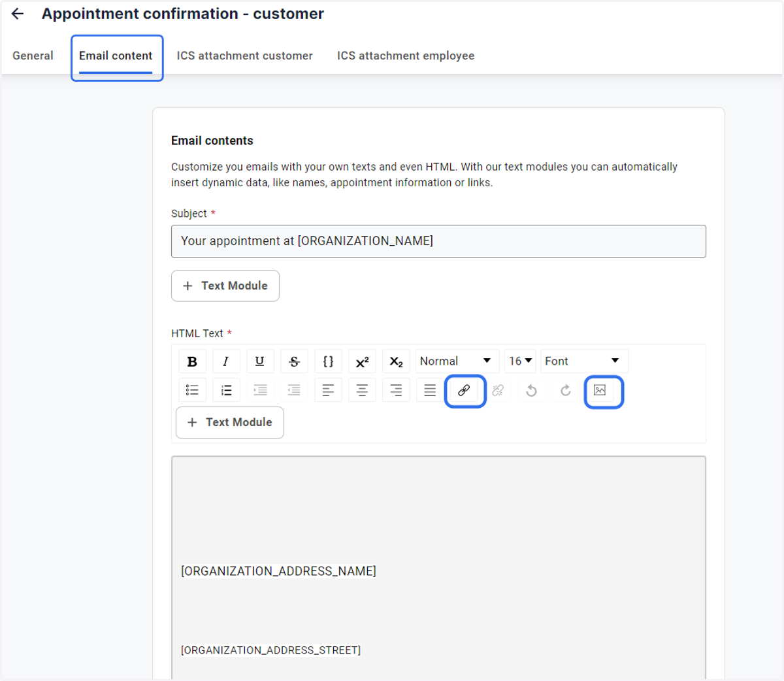The width and height of the screenshot is (784, 681).
Task: Justify the text
Action: [430, 390]
